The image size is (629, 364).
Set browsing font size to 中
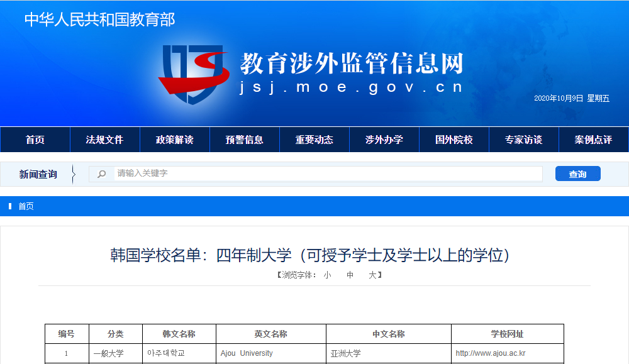click(x=350, y=275)
